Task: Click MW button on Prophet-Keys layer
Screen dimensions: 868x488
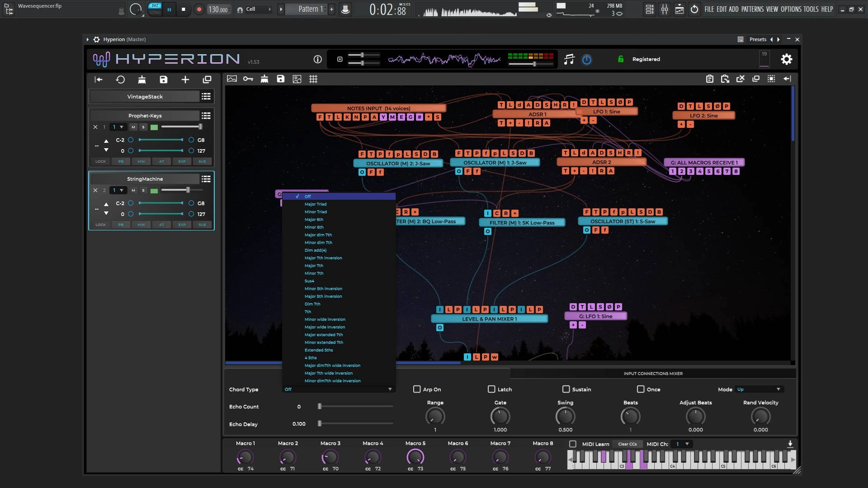Action: click(141, 161)
